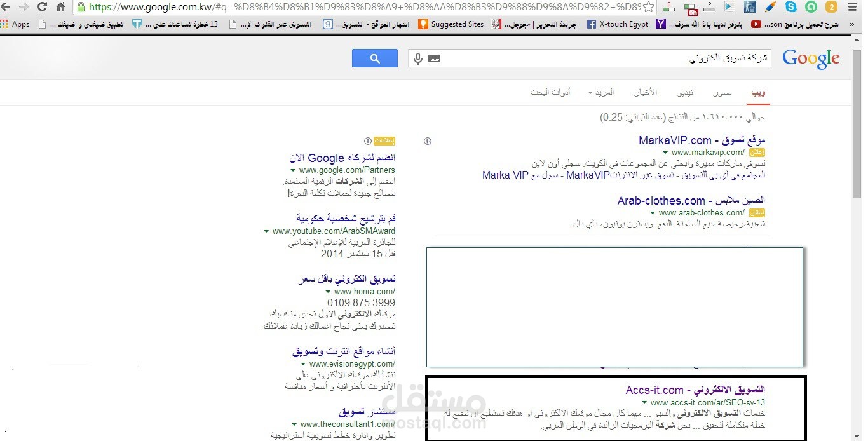Click the blue pencil extension icon
Image resolution: width=868 pixels, height=441 pixels.
pos(770,7)
